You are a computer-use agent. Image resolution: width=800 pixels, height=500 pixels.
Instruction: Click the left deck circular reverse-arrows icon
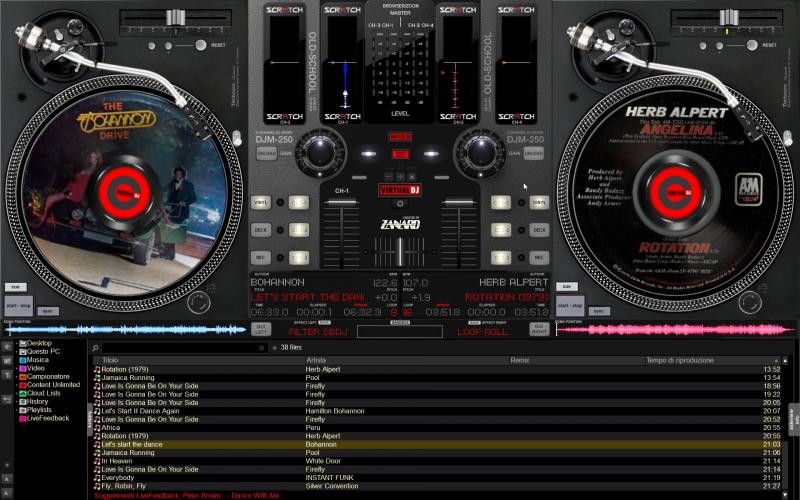198,302
